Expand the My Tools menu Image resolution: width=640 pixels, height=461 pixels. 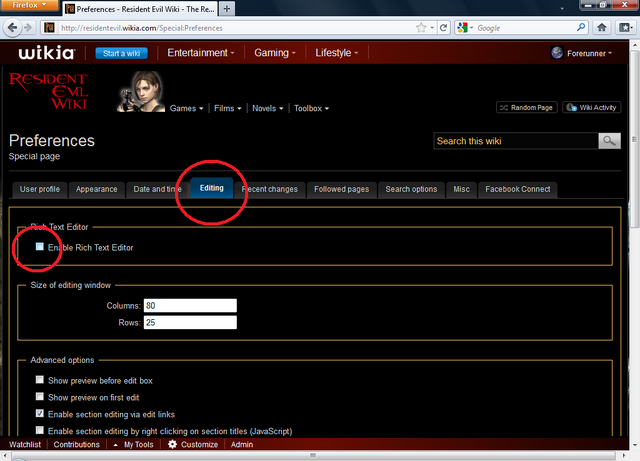(133, 444)
